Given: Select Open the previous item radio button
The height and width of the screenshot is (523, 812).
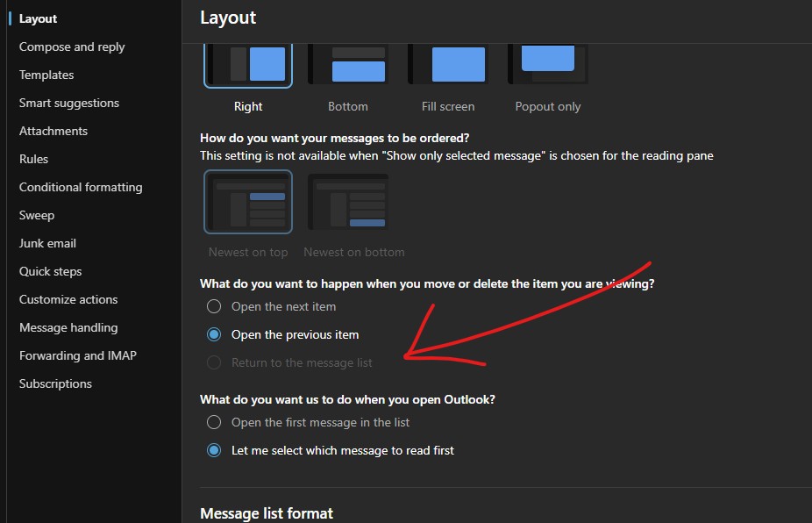Looking at the screenshot, I should pos(214,334).
